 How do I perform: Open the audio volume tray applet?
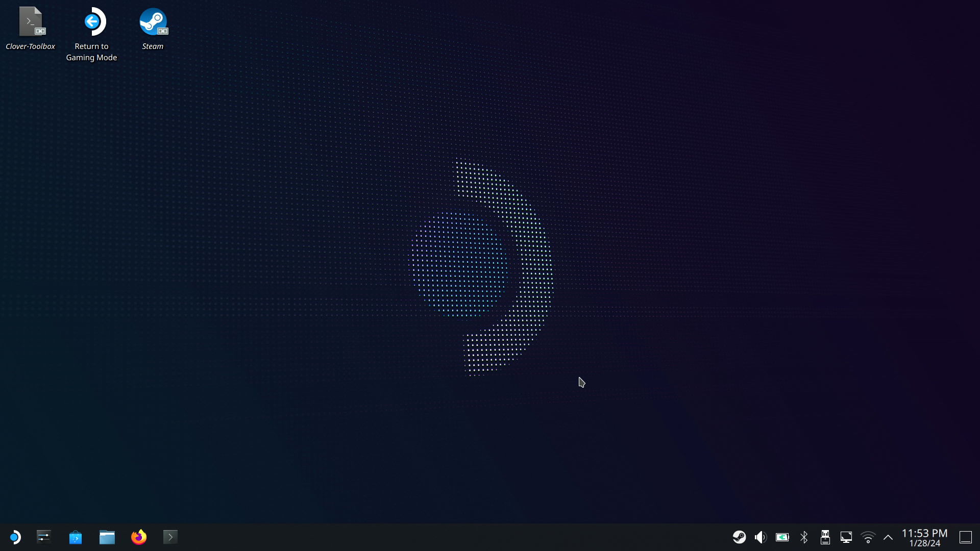pos(761,537)
